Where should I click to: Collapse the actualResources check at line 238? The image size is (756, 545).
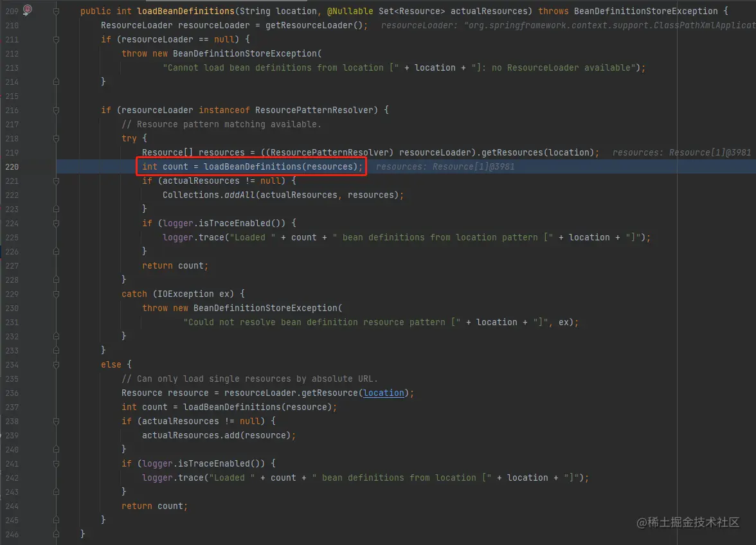coord(56,421)
